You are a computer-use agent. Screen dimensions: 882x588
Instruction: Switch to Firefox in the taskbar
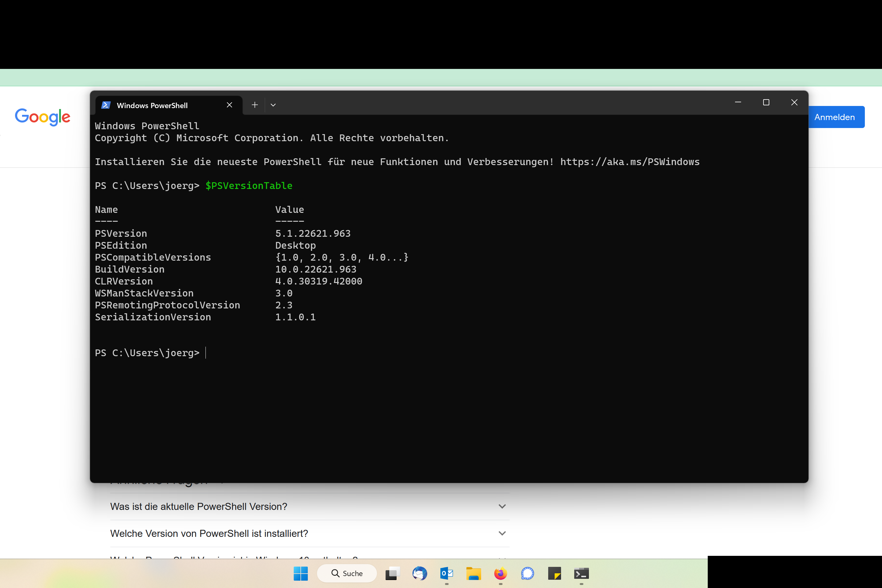tap(501, 573)
